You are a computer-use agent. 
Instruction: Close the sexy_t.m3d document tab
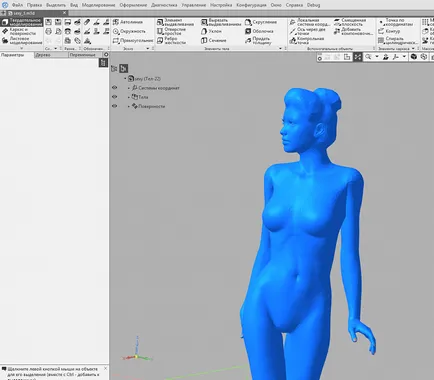coord(65,13)
